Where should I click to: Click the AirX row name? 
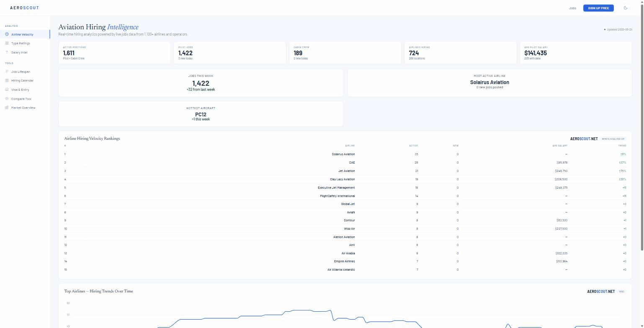352,245
